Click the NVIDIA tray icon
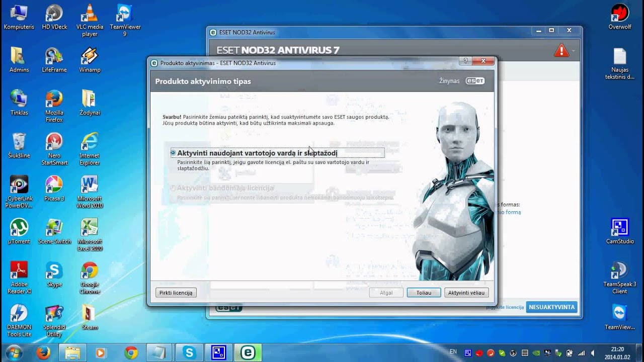The image size is (644, 362). 535,352
